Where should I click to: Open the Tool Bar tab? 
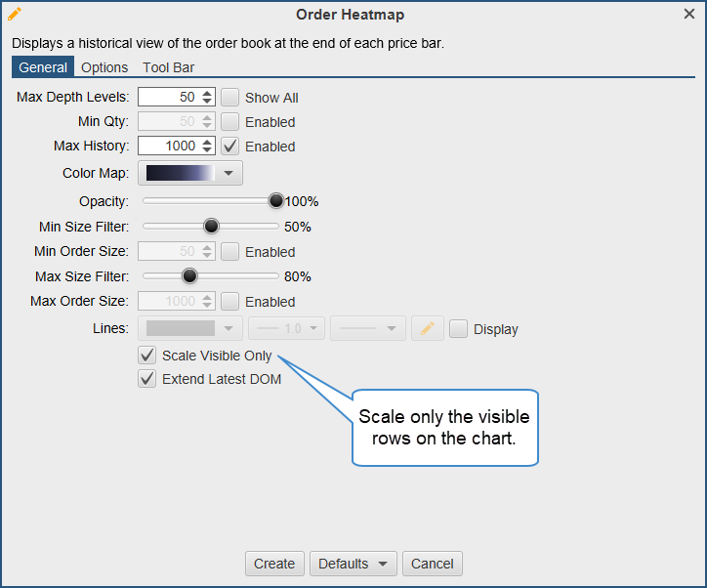pos(168,67)
